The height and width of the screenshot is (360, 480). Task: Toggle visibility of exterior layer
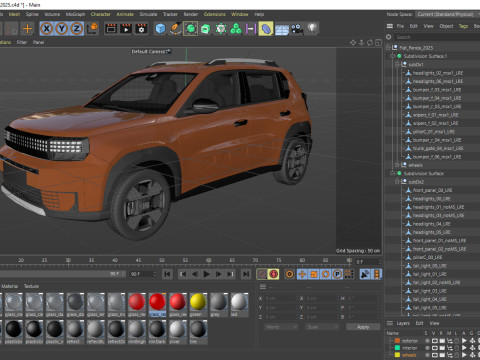tap(434, 341)
